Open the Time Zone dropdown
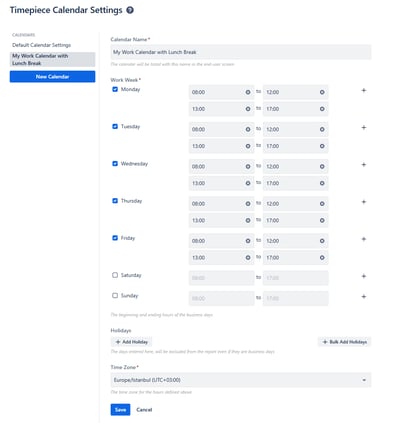 [x=241, y=380]
